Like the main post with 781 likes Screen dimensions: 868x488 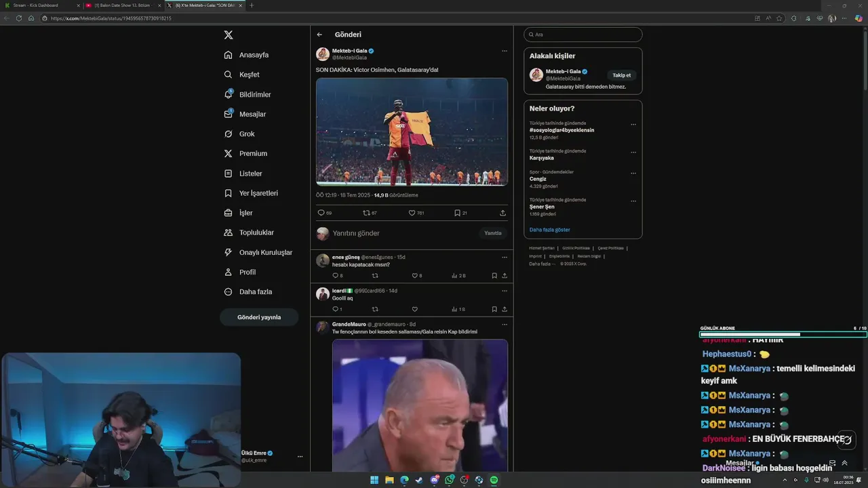click(412, 213)
